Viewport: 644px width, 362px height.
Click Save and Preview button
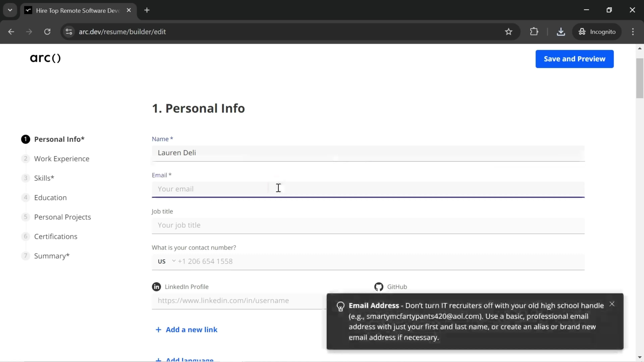click(575, 58)
